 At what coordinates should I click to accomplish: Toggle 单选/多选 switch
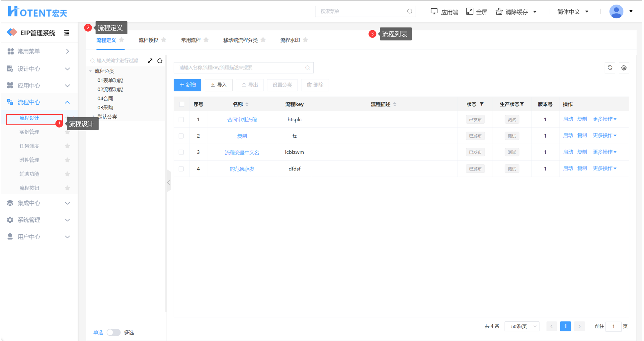click(113, 332)
